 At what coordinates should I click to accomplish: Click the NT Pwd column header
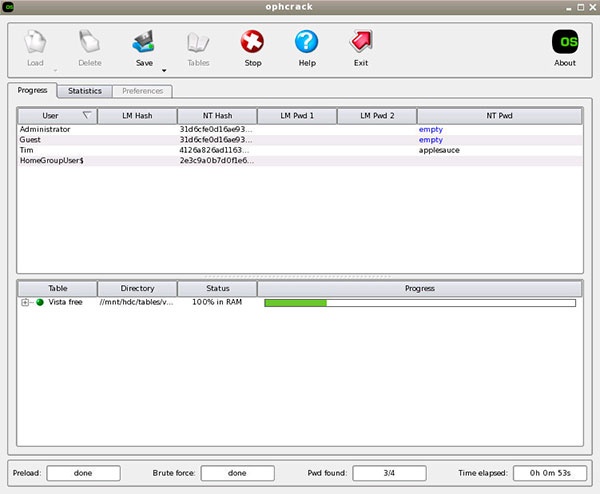coord(499,116)
